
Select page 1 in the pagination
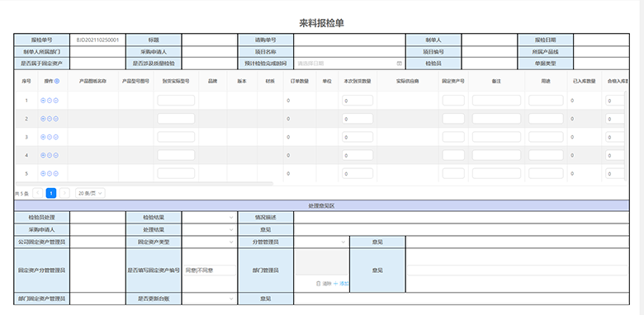[x=51, y=193]
